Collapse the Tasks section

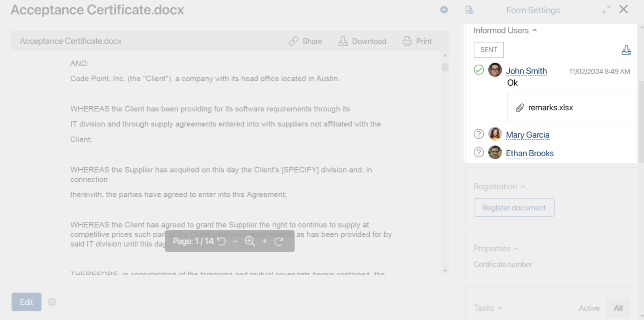(500, 308)
